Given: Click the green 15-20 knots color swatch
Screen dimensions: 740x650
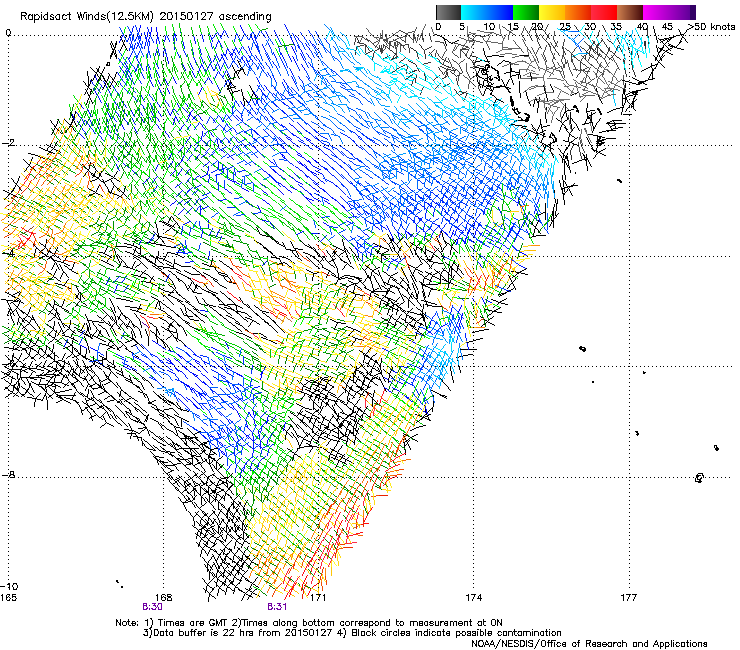Looking at the screenshot, I should [x=526, y=12].
